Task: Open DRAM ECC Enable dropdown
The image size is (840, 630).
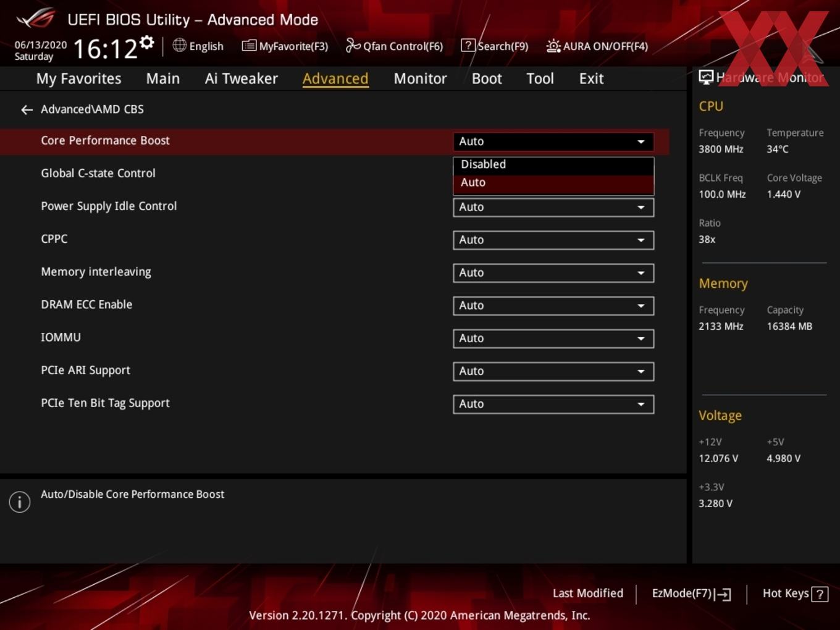Action: click(553, 306)
